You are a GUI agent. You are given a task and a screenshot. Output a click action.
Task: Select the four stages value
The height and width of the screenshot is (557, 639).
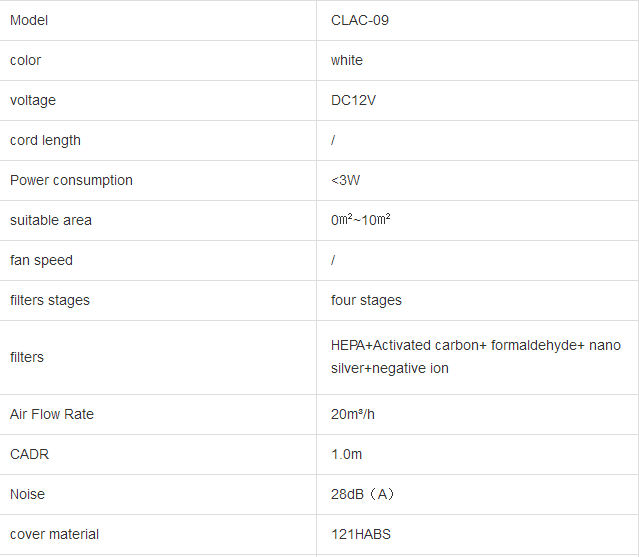coord(366,300)
